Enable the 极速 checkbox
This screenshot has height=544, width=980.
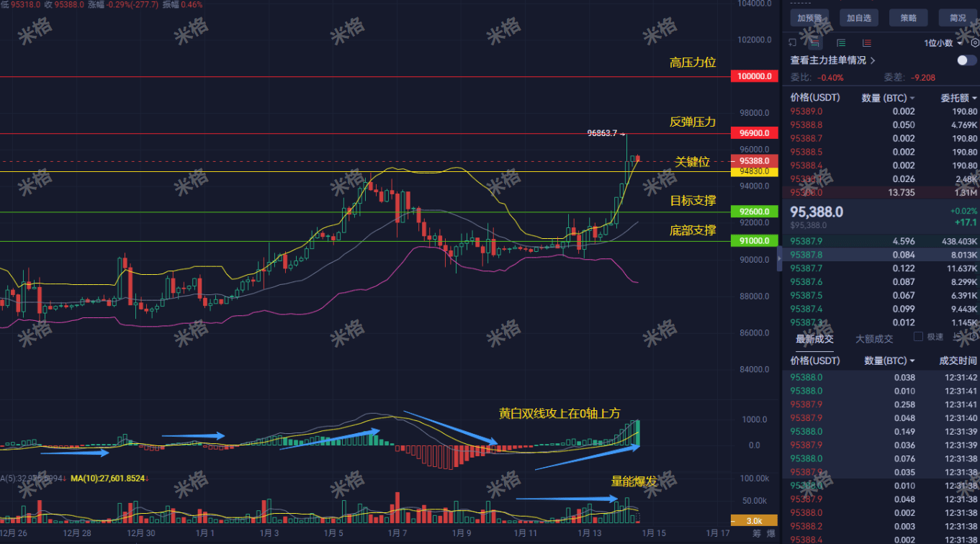918,336
